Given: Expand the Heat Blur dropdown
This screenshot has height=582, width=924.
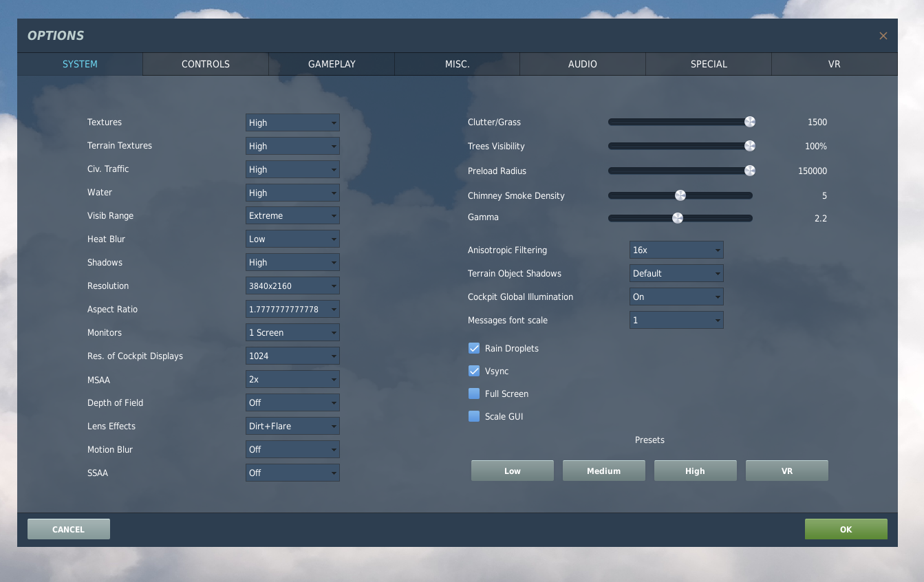Looking at the screenshot, I should [x=292, y=239].
